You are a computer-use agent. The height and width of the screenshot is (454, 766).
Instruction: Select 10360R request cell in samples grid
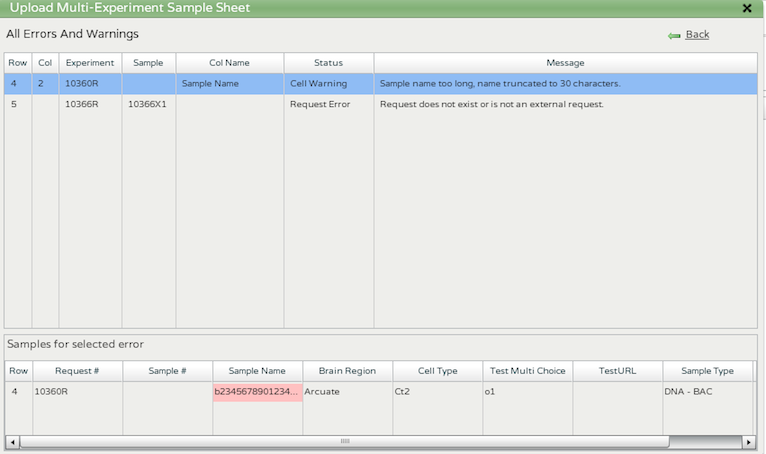(77, 392)
